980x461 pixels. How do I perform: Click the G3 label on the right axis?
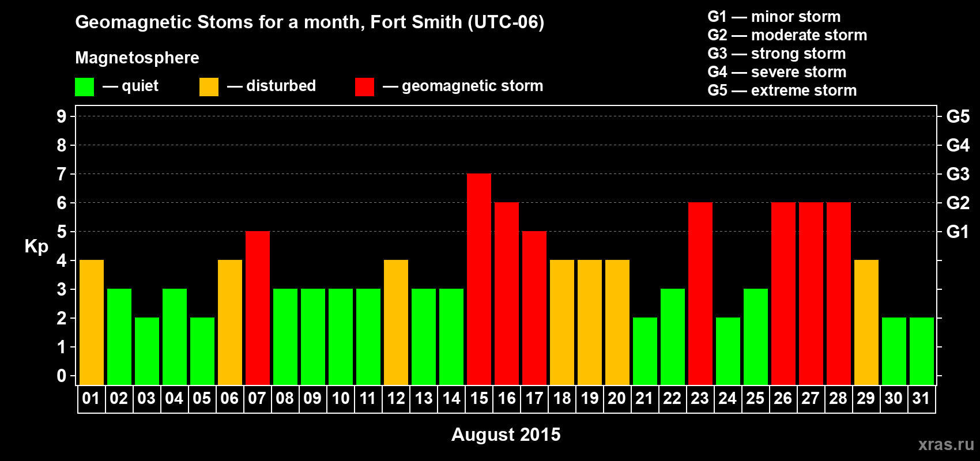click(958, 174)
